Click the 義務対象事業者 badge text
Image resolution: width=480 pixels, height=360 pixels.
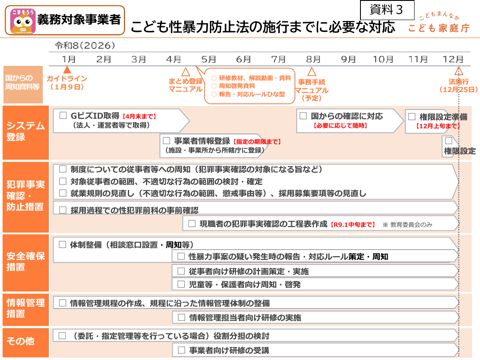[79, 20]
